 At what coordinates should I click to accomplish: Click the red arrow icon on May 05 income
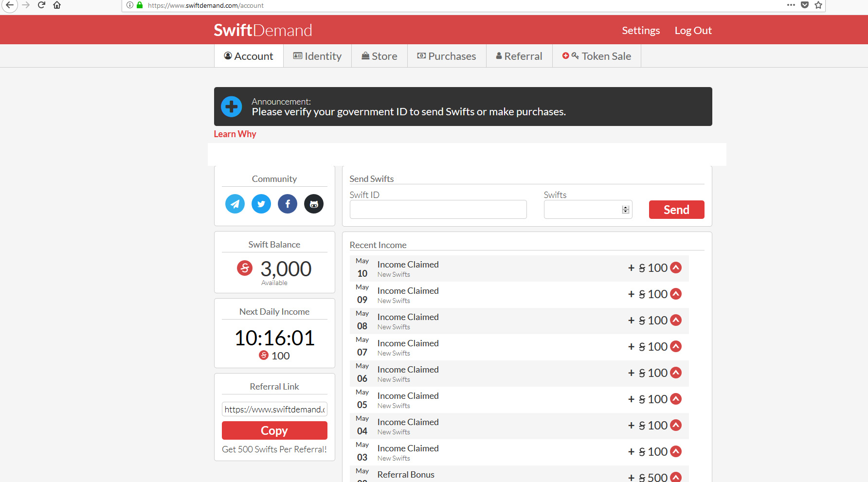click(676, 399)
